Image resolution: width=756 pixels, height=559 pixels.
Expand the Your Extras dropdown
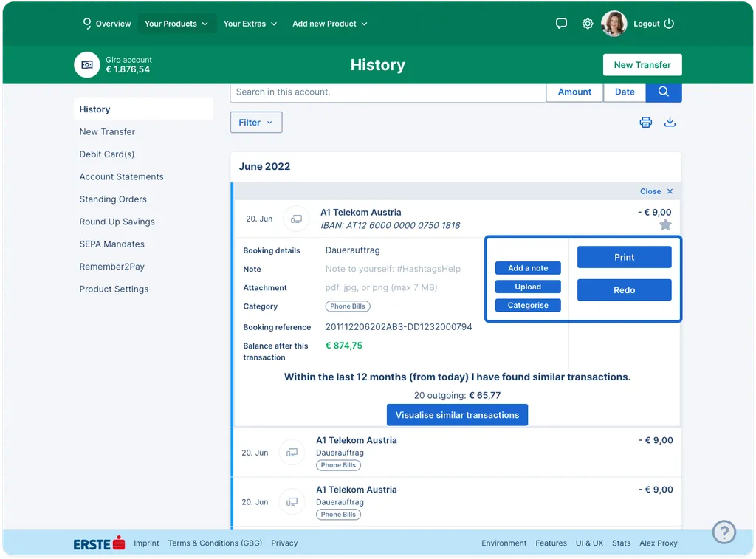[250, 24]
